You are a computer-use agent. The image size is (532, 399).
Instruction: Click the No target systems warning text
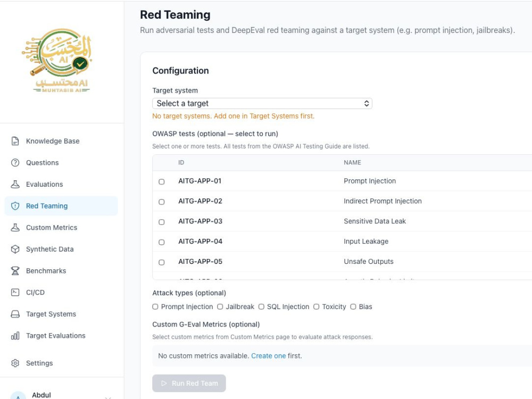click(234, 116)
